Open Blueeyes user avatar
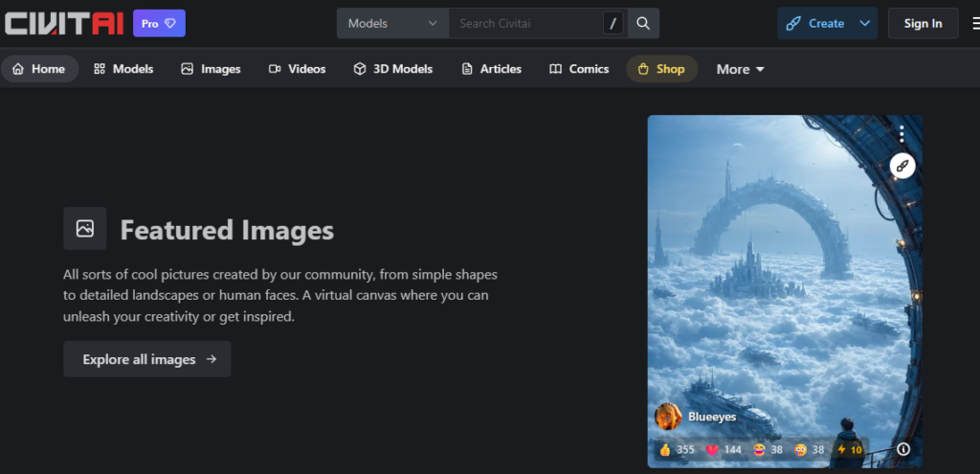Viewport: 980px width, 474px height. coord(668,417)
